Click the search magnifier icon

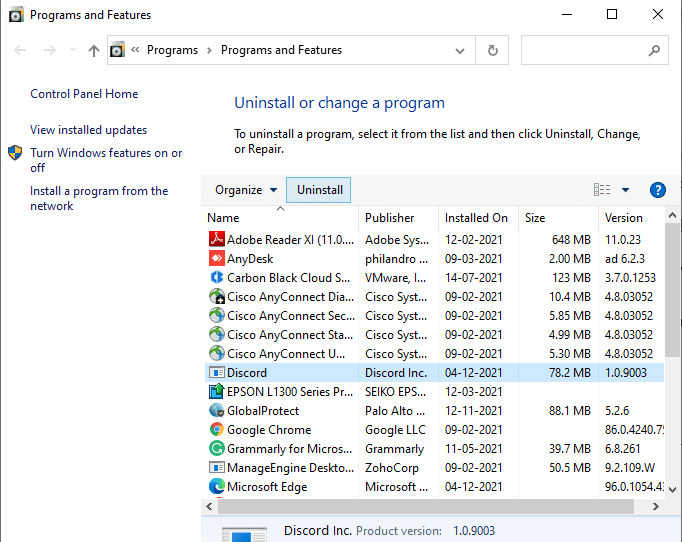(654, 50)
